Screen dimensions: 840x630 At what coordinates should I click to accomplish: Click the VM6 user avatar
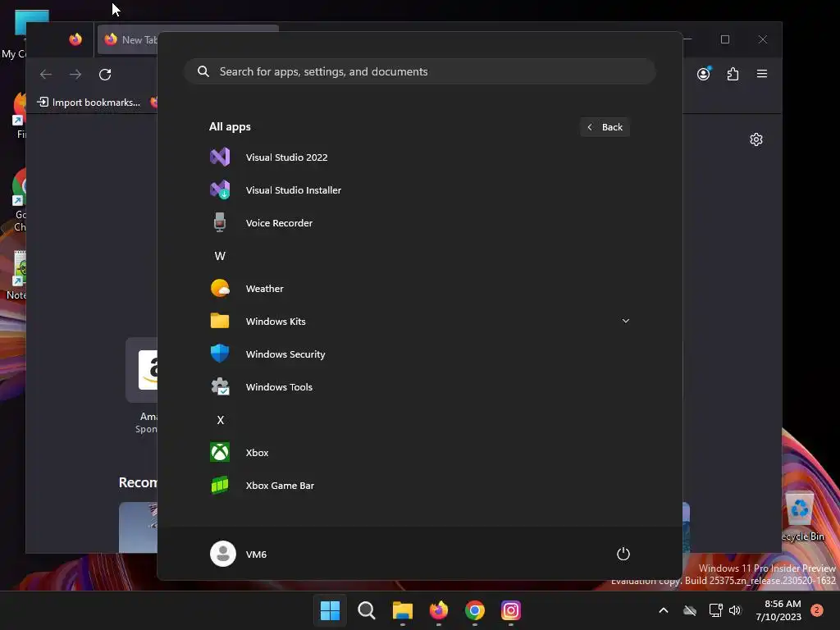pos(223,554)
